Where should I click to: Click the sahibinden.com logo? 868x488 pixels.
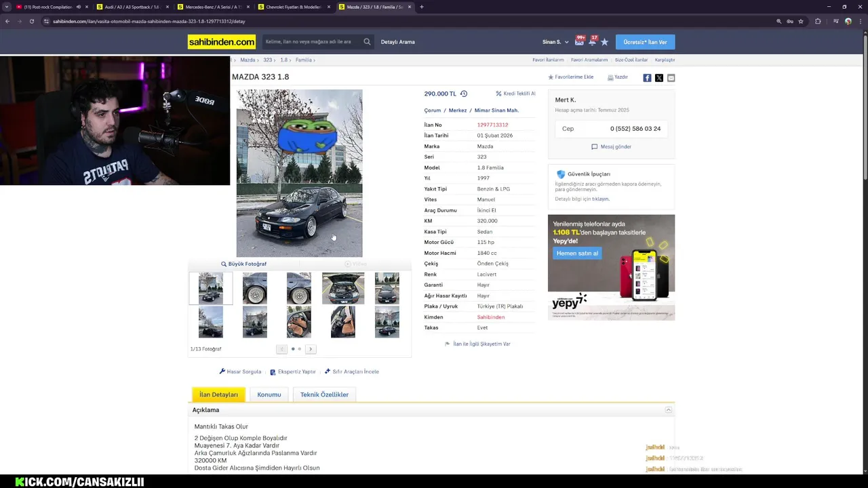[222, 42]
